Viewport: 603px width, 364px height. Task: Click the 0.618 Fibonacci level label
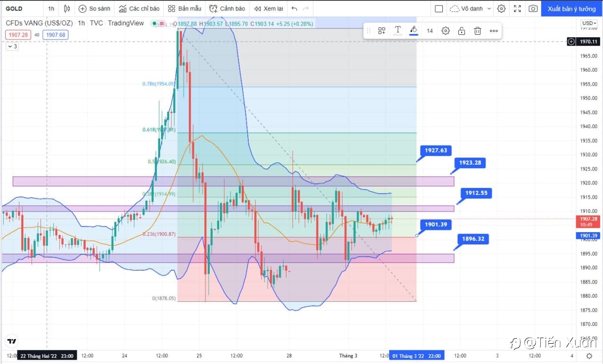(x=159, y=129)
